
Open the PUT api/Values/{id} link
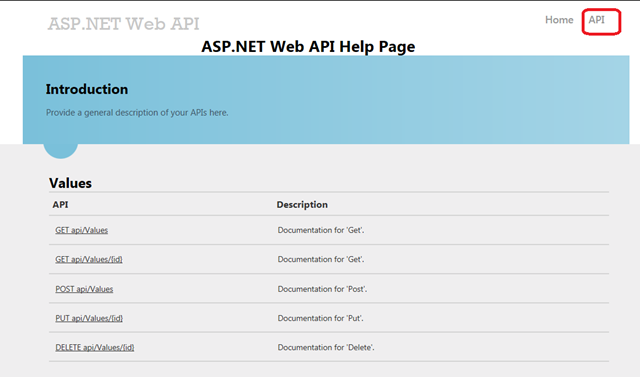coord(89,318)
